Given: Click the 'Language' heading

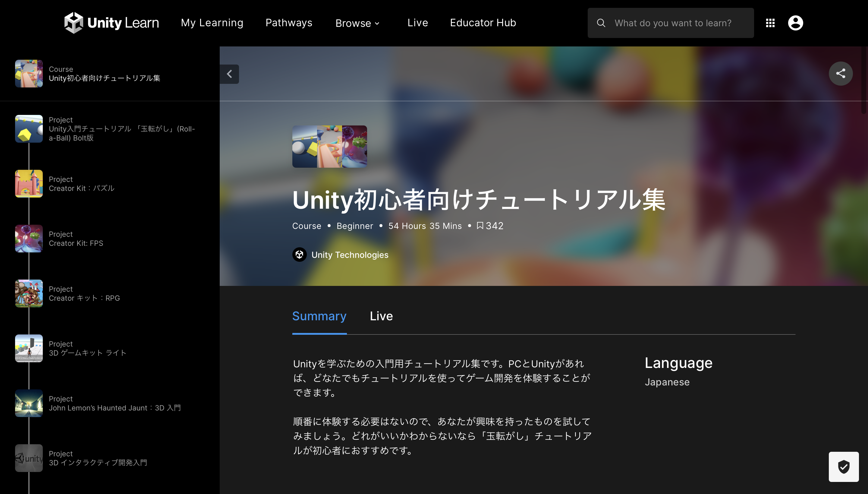Looking at the screenshot, I should point(678,363).
